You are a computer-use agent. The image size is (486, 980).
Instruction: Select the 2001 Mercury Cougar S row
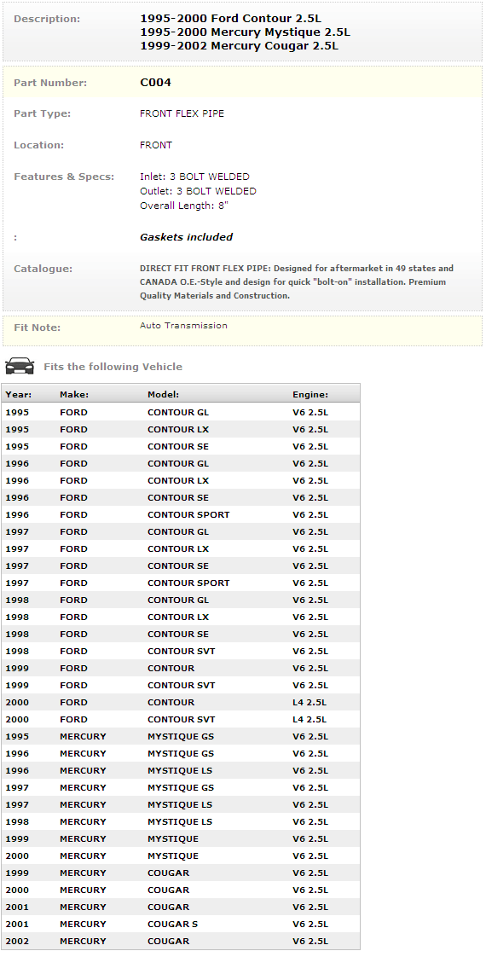point(181,925)
